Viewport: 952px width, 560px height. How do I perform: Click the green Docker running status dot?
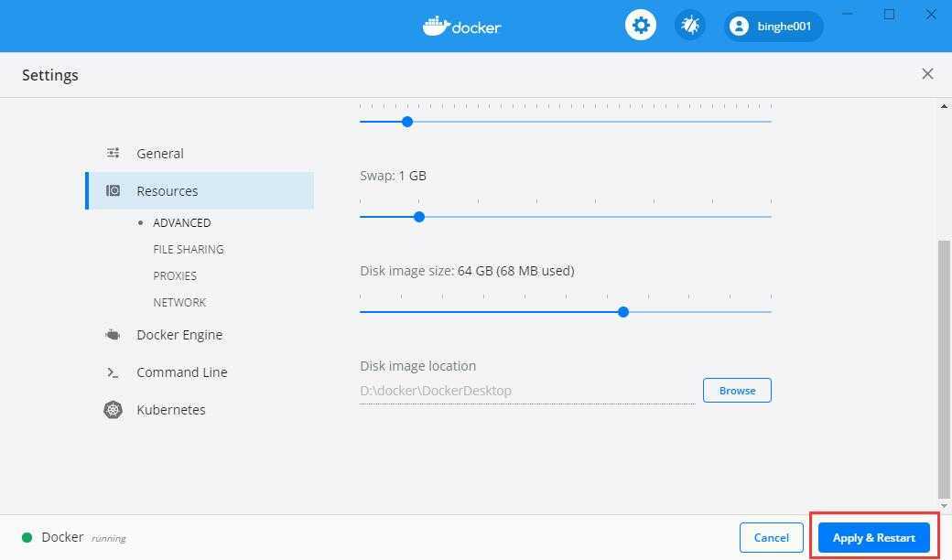(x=27, y=537)
